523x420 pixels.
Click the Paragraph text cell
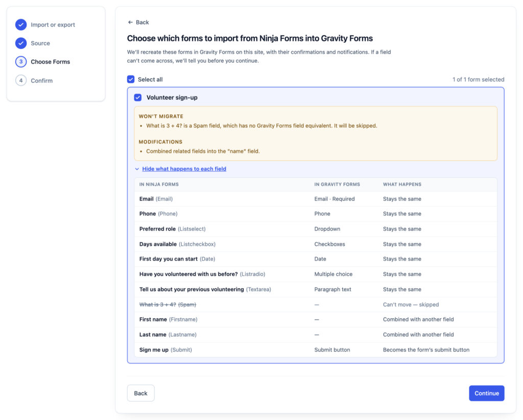(x=332, y=289)
